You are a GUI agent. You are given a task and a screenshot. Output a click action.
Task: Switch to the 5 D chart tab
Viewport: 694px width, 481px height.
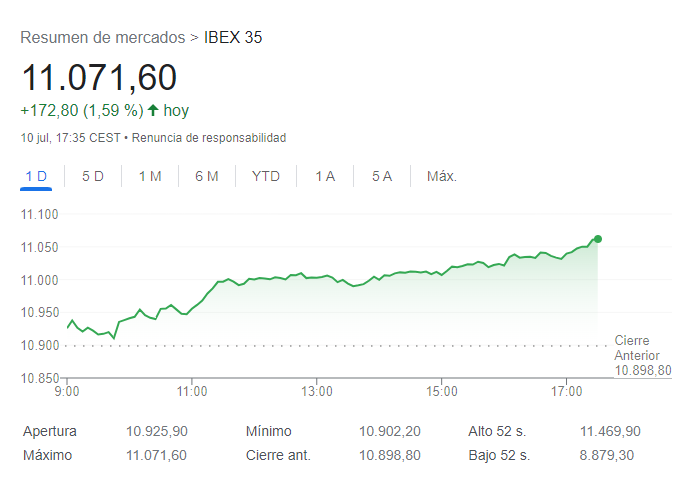point(93,177)
